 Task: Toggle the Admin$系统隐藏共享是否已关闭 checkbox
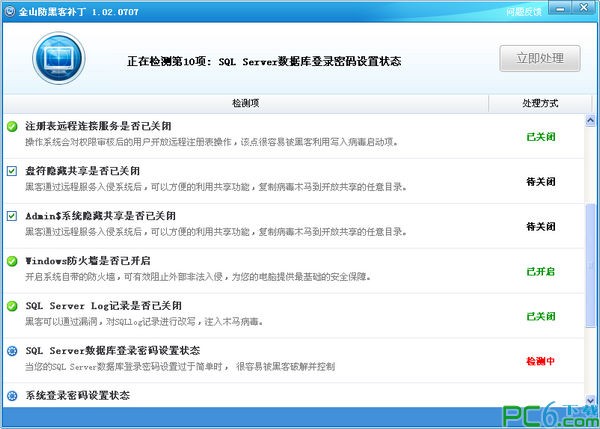coord(12,216)
